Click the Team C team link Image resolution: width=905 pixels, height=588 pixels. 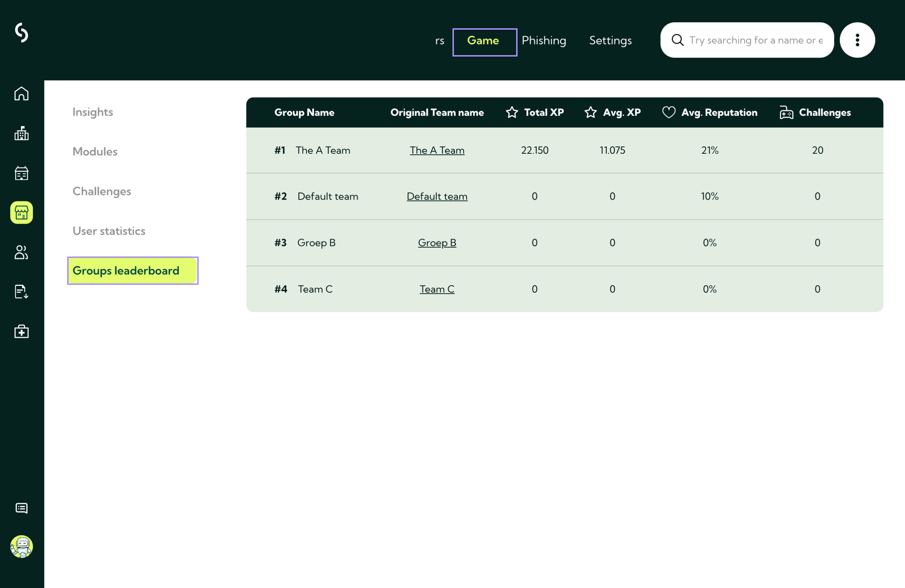tap(437, 289)
